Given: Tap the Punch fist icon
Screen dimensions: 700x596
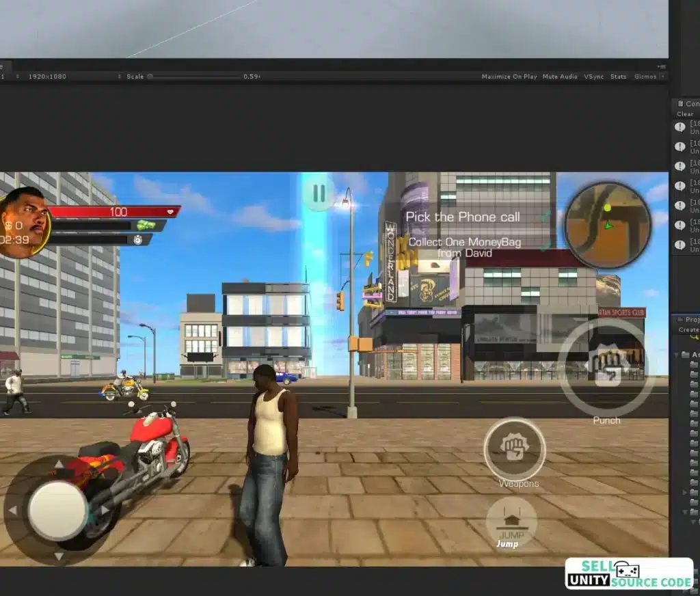Looking at the screenshot, I should [x=606, y=367].
